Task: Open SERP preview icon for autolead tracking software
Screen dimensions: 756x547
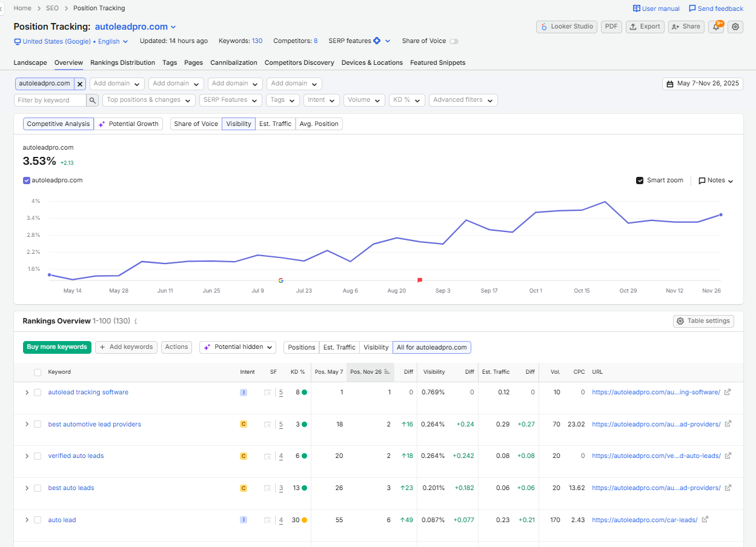Action: pos(268,393)
